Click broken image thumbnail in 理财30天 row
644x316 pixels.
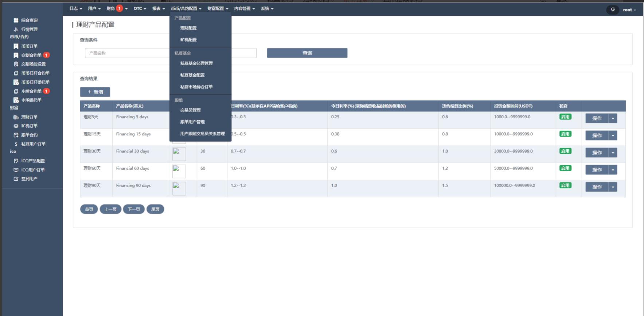click(179, 154)
